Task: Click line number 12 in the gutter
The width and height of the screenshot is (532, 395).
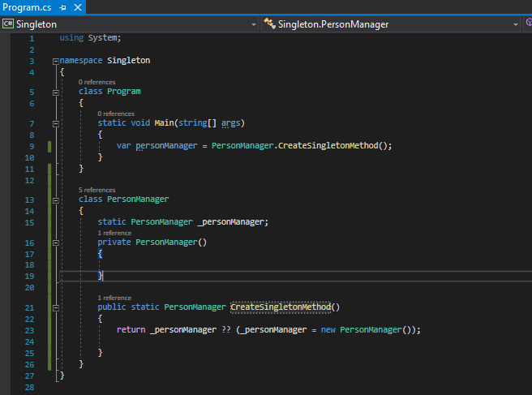Action: 29,181
